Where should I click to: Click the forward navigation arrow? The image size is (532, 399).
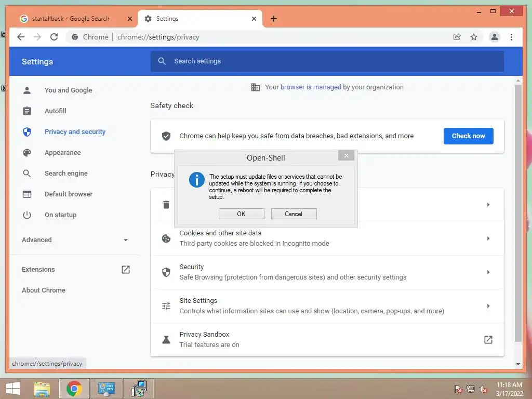[x=37, y=37]
